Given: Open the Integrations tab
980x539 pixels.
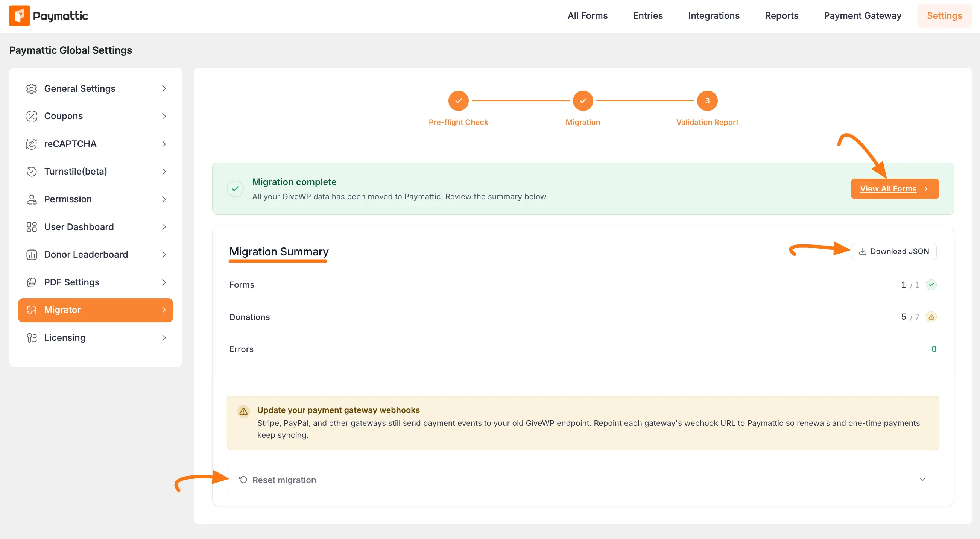Looking at the screenshot, I should (x=714, y=15).
